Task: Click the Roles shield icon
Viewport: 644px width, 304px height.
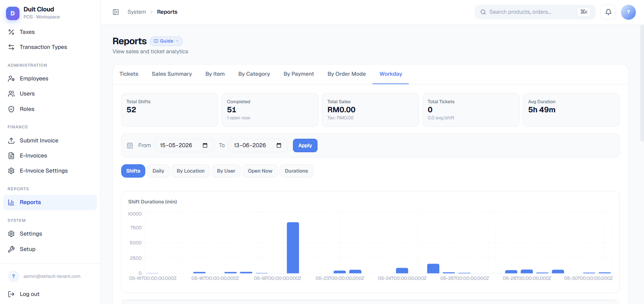Action: (11, 109)
